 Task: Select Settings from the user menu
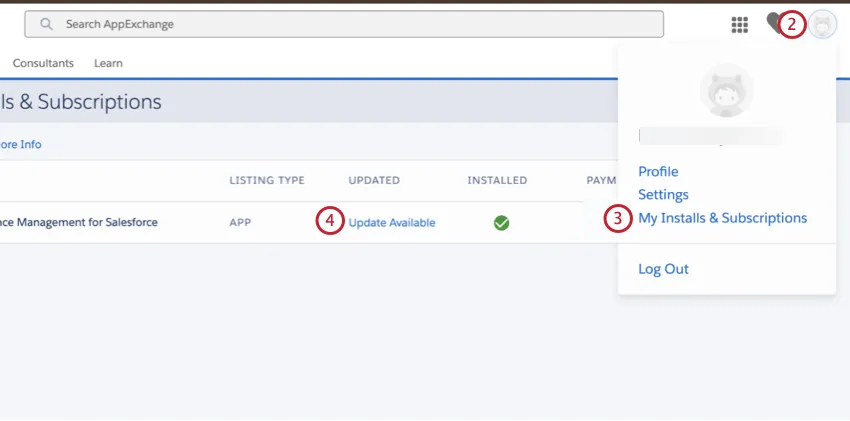(663, 195)
